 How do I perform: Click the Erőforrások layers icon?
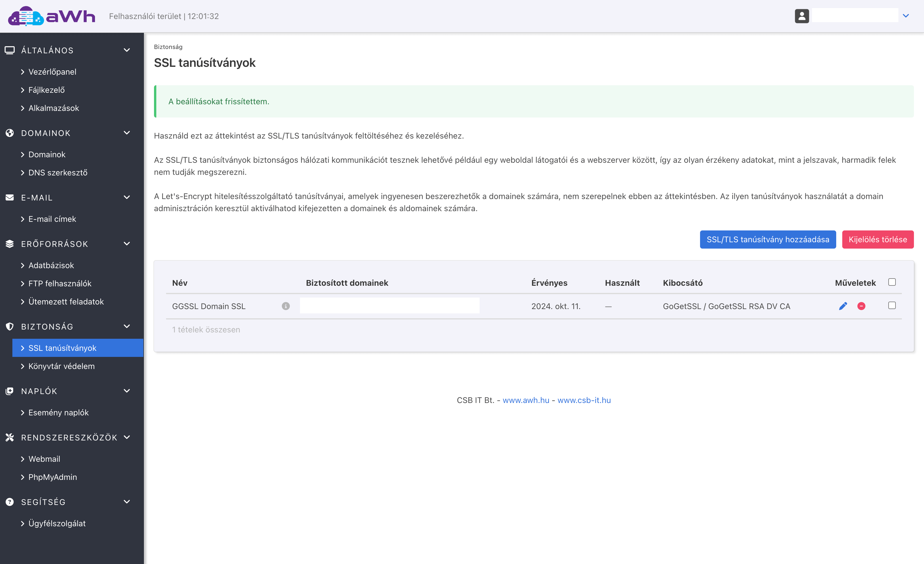[10, 244]
